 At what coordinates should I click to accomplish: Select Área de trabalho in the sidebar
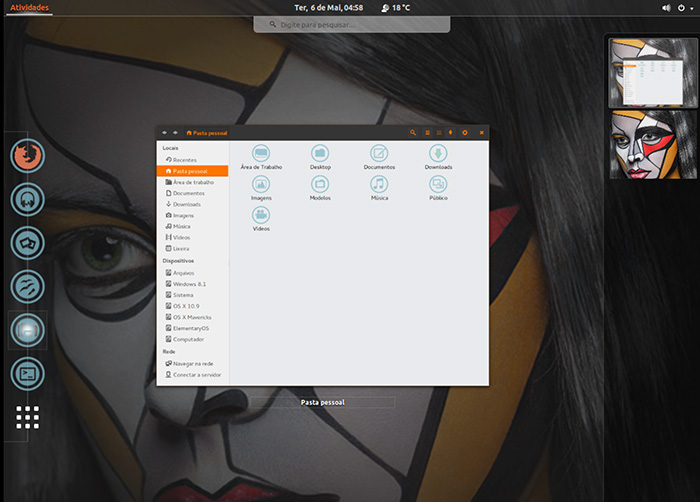[192, 182]
